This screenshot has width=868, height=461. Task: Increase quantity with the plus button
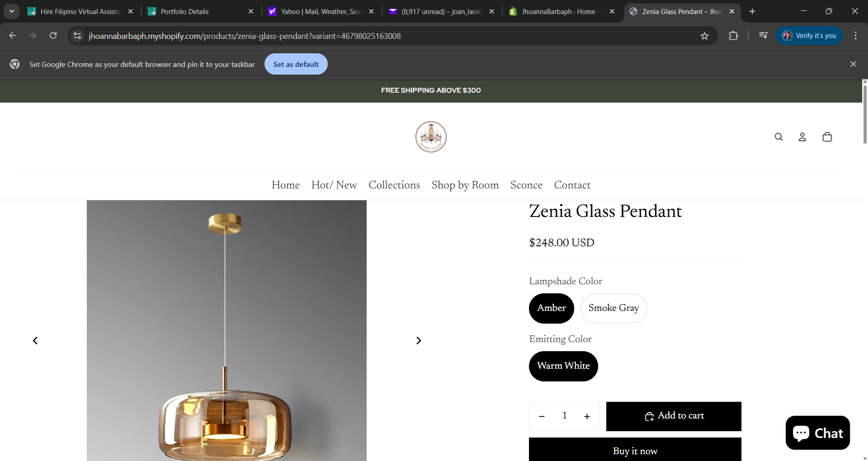tap(587, 416)
